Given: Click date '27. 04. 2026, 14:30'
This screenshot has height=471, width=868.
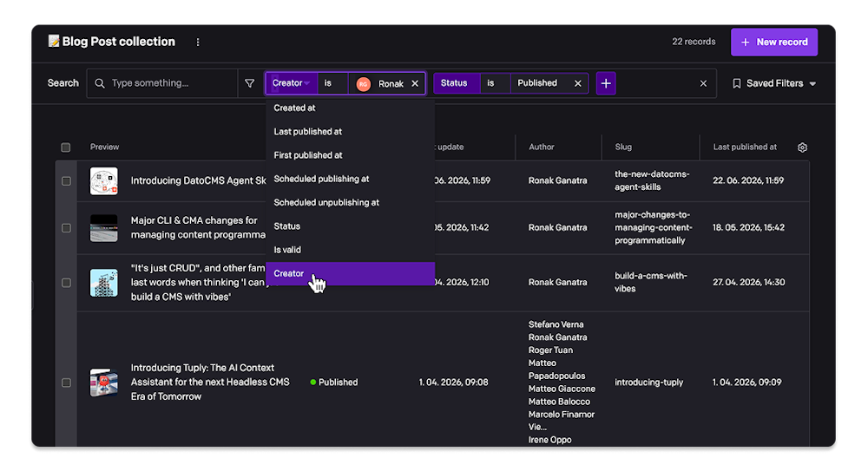Looking at the screenshot, I should (748, 282).
